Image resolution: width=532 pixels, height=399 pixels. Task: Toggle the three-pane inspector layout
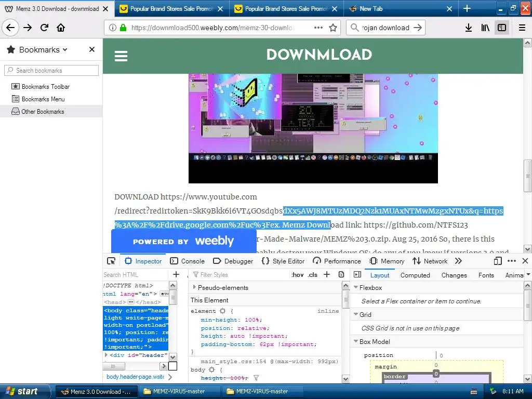point(357,274)
